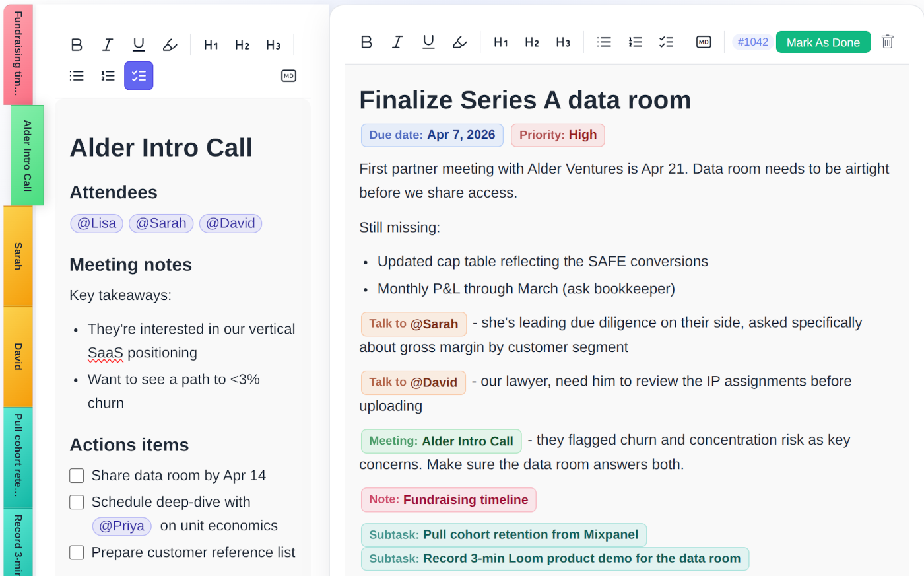Open the 'Talk to @Sarah' chip
The width and height of the screenshot is (924, 576).
coord(414,324)
